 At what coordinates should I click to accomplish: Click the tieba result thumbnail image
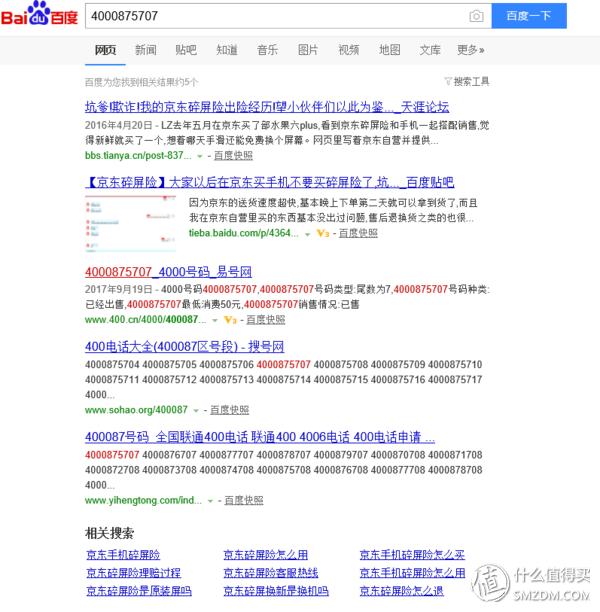click(x=130, y=223)
